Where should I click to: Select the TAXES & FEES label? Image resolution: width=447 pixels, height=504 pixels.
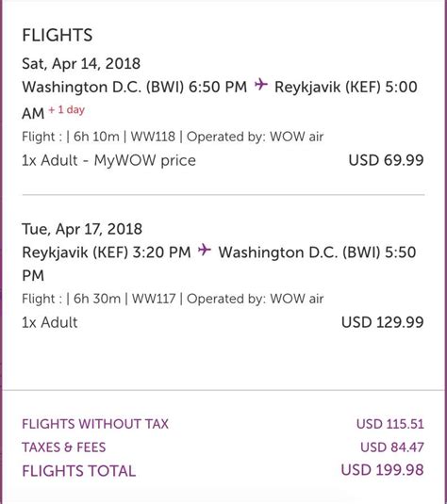[64, 447]
